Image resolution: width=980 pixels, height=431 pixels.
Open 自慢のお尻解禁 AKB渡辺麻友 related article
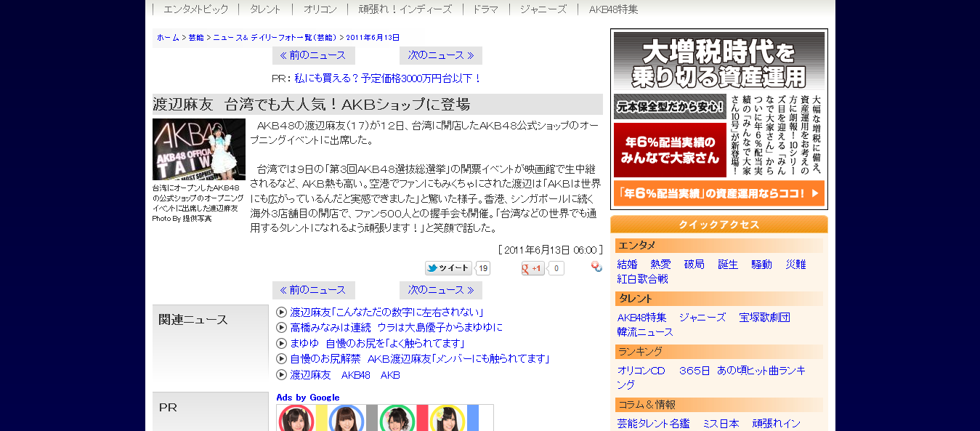click(x=420, y=359)
